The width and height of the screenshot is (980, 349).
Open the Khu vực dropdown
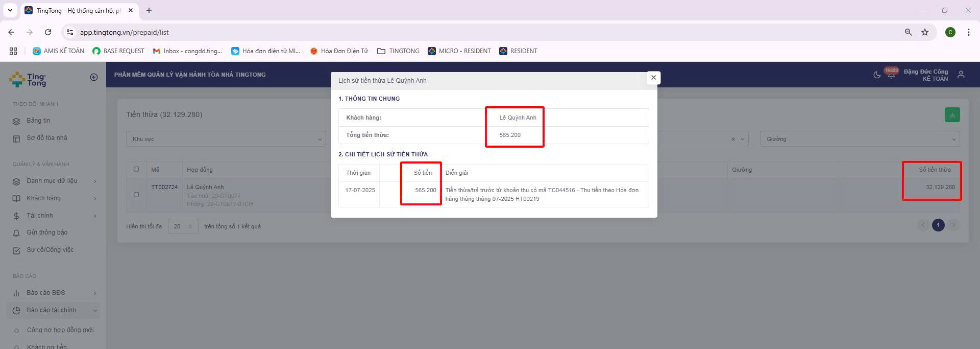point(227,139)
